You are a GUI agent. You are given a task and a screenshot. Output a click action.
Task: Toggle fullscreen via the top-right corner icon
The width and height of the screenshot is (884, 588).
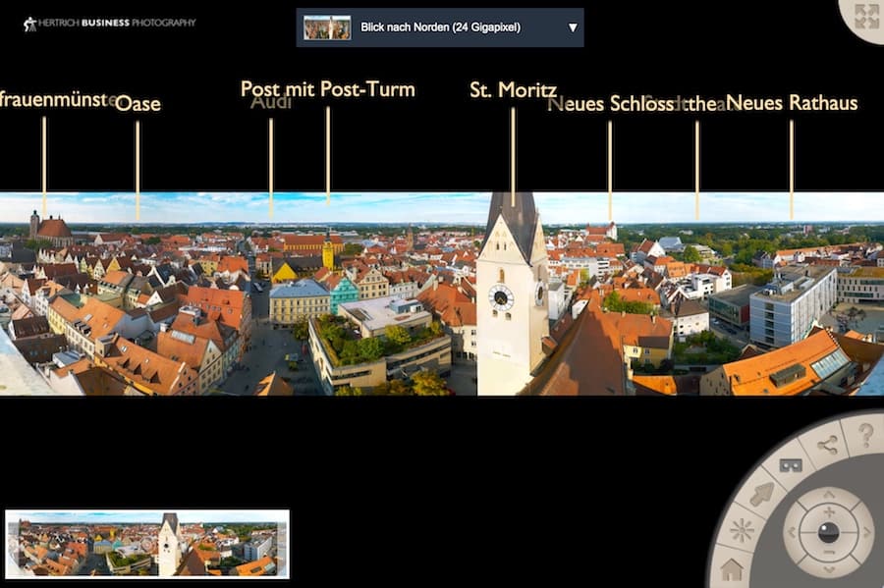[866, 17]
